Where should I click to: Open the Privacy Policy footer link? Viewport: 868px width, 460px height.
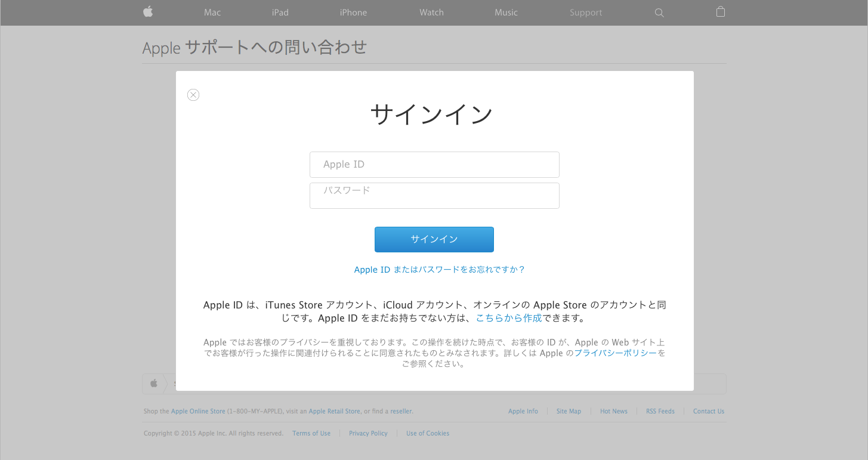coord(368,433)
